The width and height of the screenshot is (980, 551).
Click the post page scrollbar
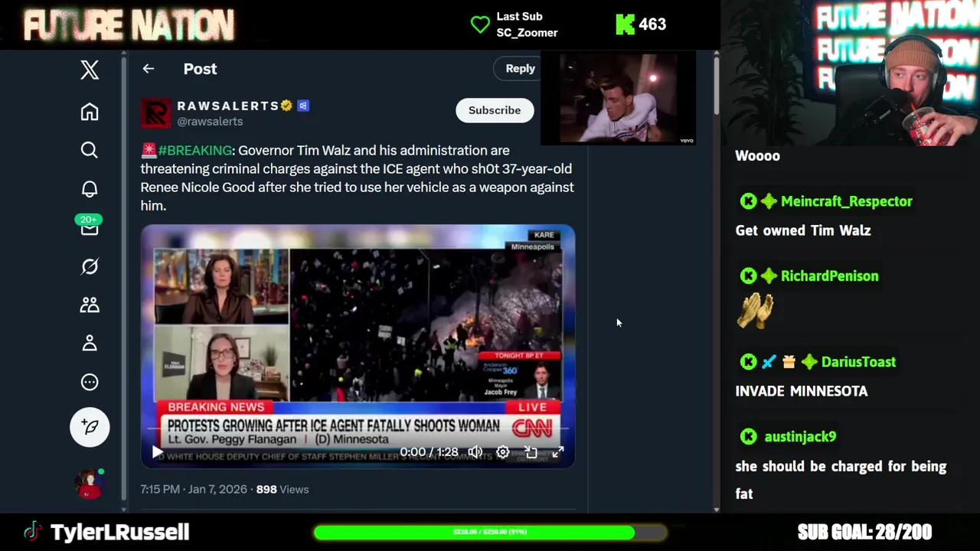point(716,86)
